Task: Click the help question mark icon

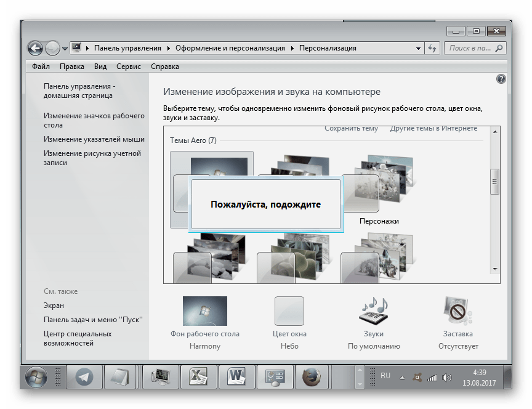Action: [x=501, y=79]
